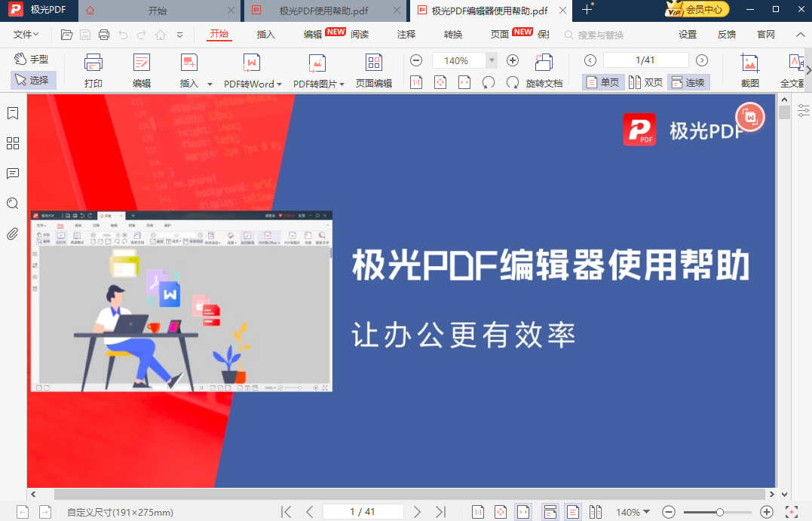Viewport: 812px width, 521px height.
Task: Click the home icon in quick-access bar
Action: click(x=161, y=35)
